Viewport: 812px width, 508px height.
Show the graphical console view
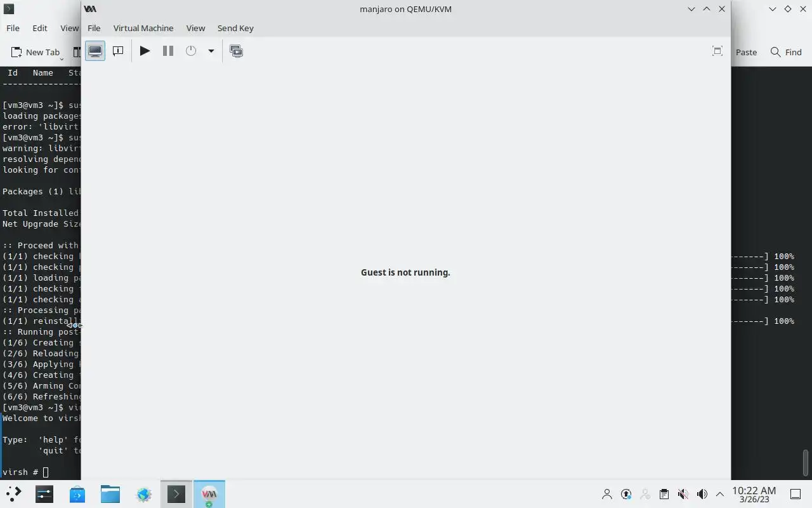tap(95, 51)
